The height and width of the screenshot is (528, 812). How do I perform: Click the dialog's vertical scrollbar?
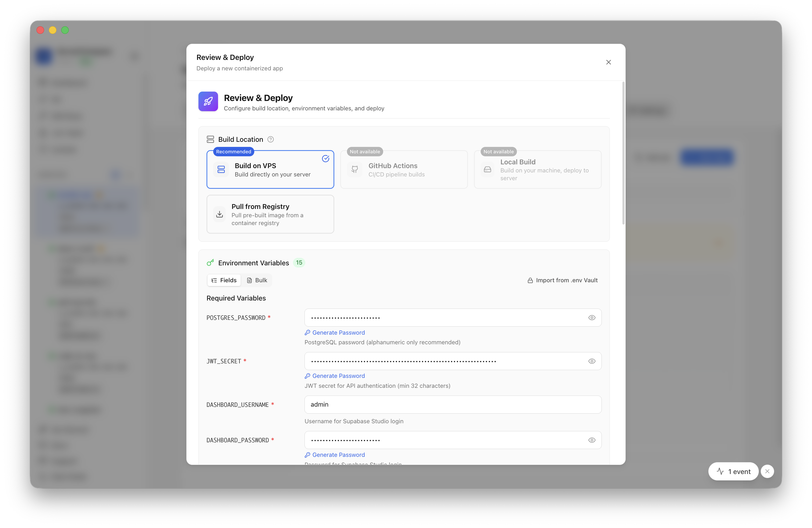point(623,153)
